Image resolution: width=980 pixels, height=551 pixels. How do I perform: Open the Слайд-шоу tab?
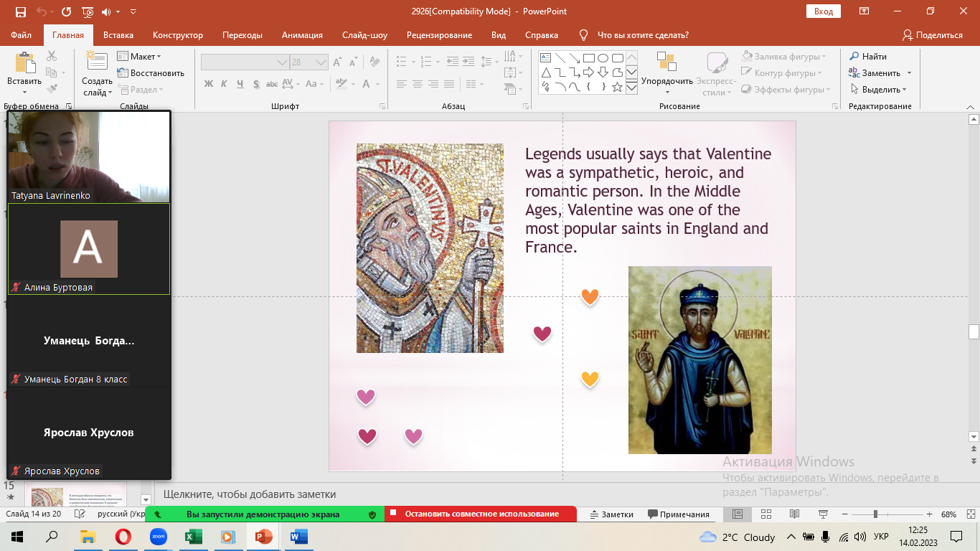364,34
